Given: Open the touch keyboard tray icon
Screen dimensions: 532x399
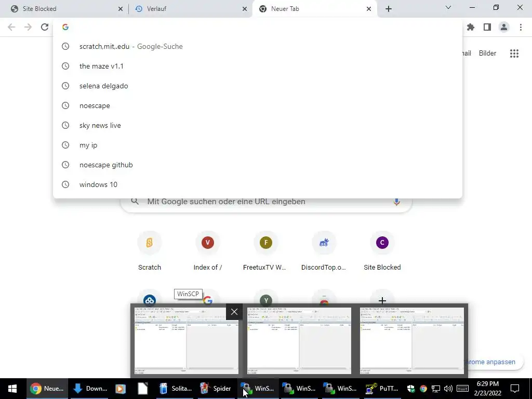Looking at the screenshot, I should [x=462, y=389].
